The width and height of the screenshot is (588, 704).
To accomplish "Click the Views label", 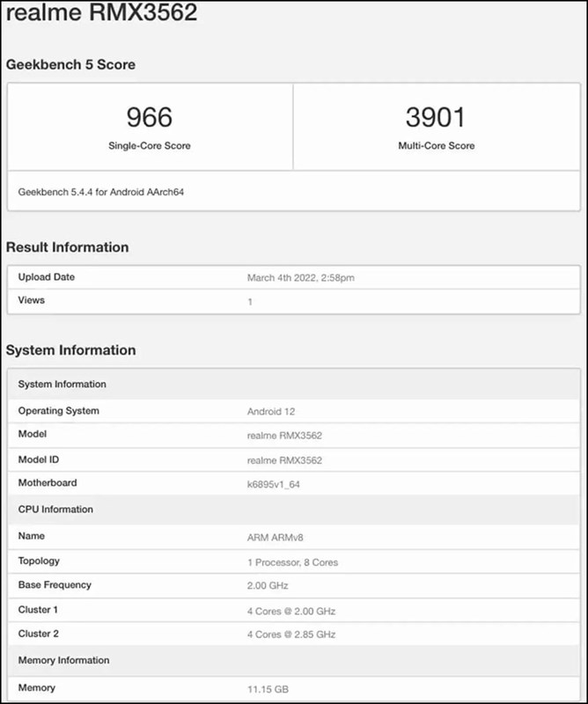I will coord(32,300).
